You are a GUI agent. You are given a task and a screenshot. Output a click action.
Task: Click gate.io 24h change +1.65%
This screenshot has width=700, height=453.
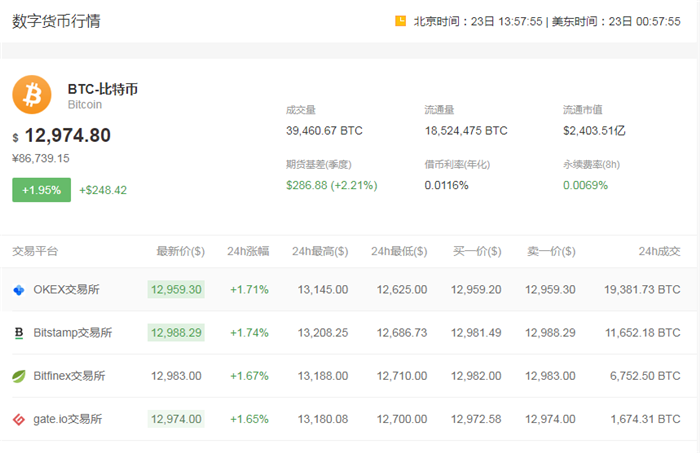click(249, 420)
